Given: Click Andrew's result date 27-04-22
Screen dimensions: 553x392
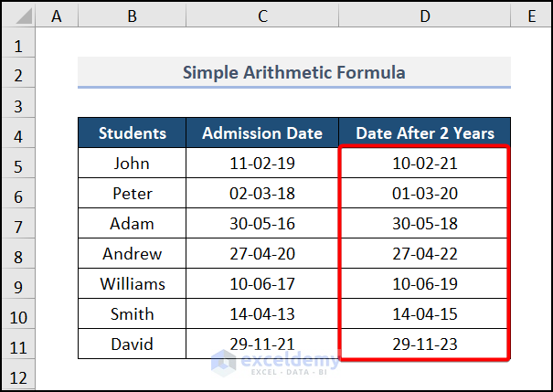Looking at the screenshot, I should coord(424,254).
